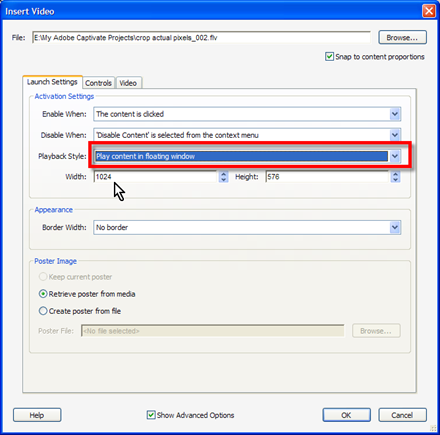Switch to the Controls tab
The height and width of the screenshot is (435, 440).
click(98, 83)
